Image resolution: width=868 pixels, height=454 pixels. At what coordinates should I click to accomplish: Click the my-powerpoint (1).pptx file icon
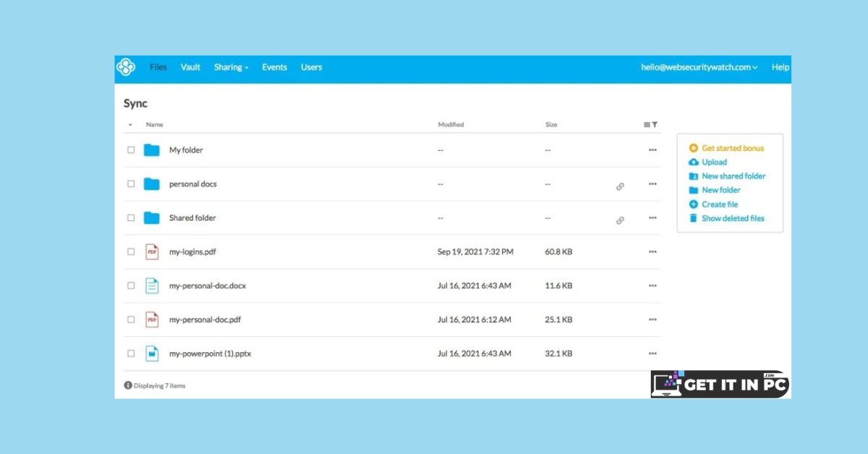(x=152, y=354)
